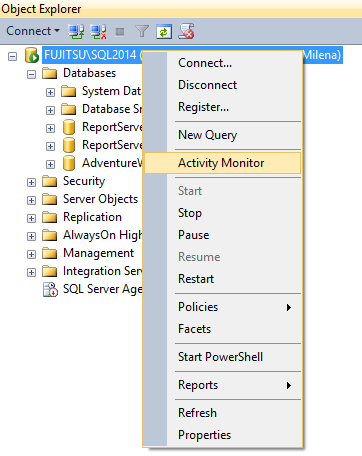Click the Stop toolbar icon
362x456 pixels.
click(x=120, y=32)
